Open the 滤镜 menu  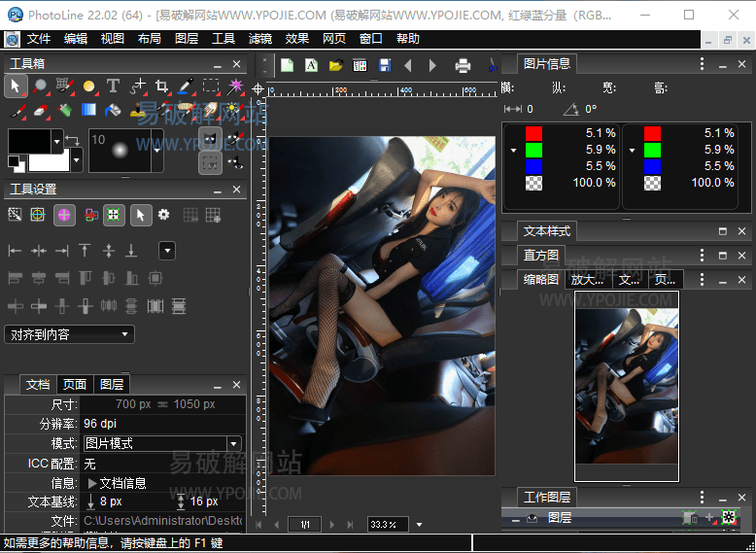[260, 39]
